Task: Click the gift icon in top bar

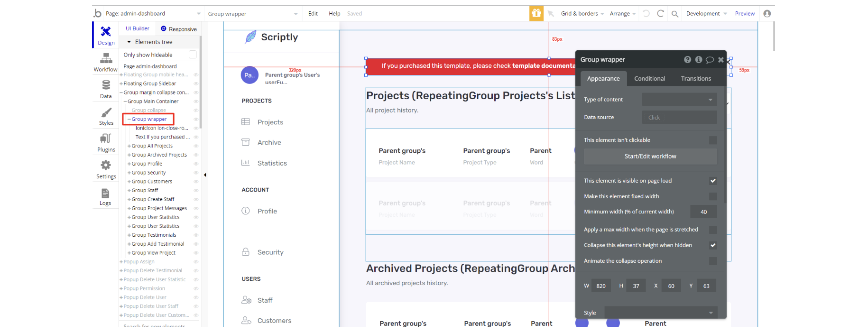Action: pos(536,13)
